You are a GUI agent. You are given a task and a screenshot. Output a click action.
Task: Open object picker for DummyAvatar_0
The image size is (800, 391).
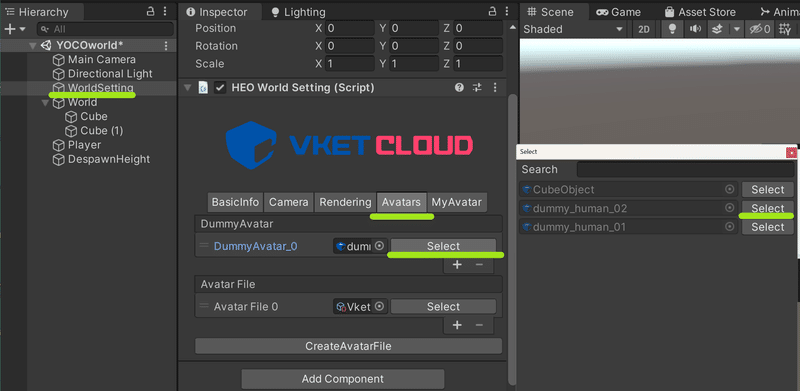pos(379,246)
